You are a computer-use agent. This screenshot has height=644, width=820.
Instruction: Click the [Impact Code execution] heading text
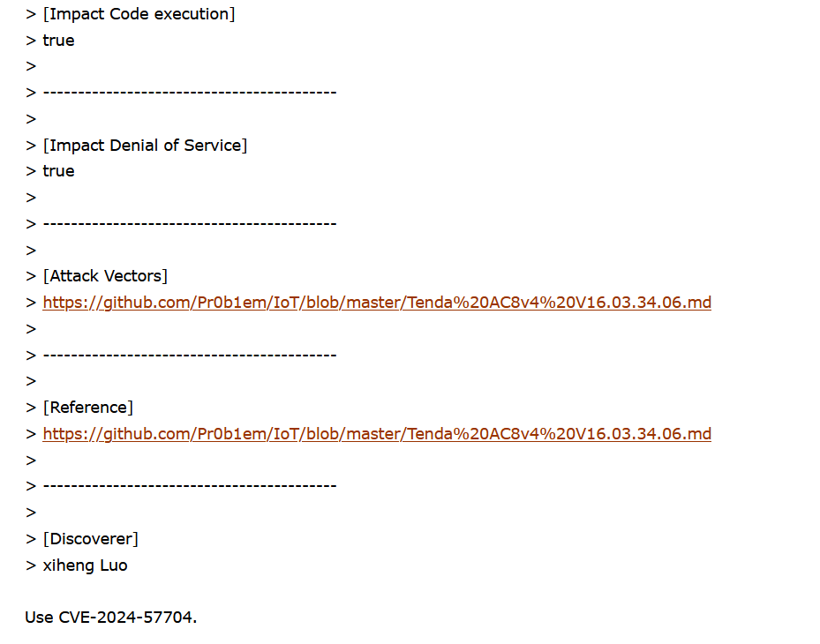click(139, 14)
